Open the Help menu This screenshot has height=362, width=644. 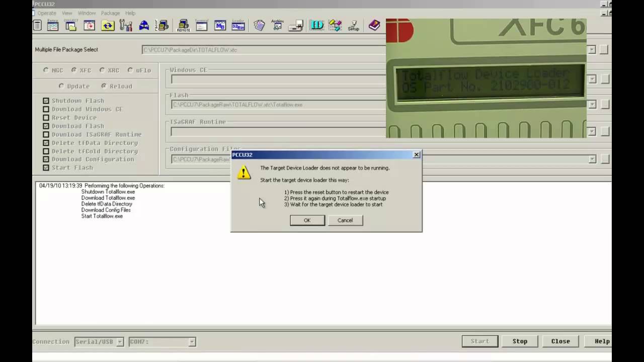click(130, 13)
